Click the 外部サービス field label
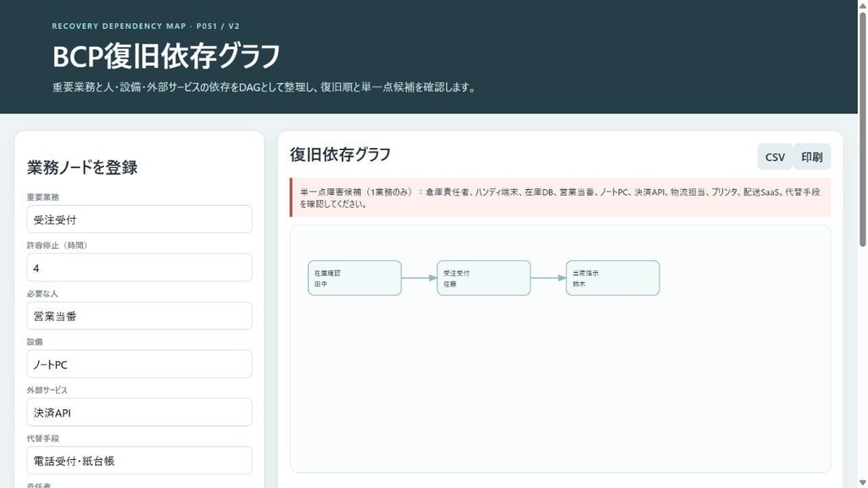 coord(47,390)
